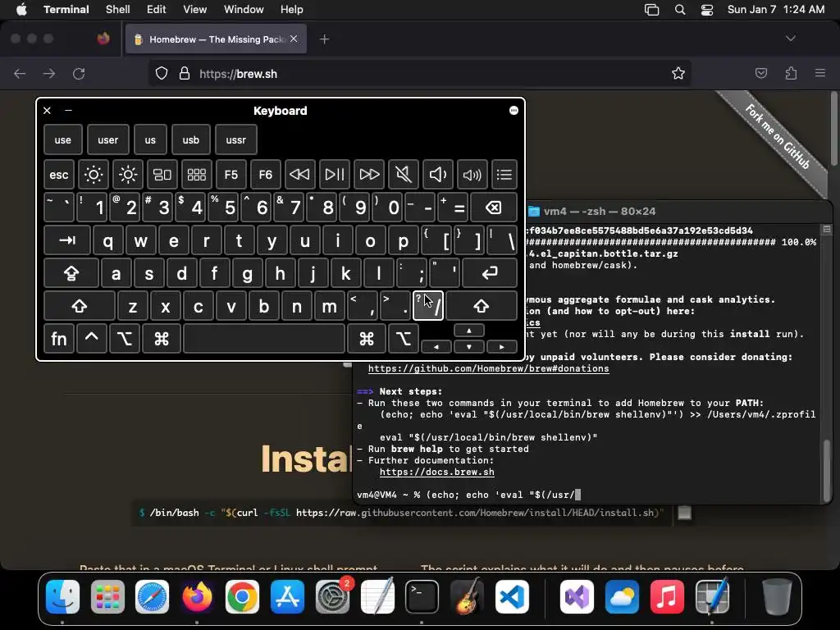Tap the Mission Control key
This screenshot has height=630, width=840.
click(x=162, y=175)
